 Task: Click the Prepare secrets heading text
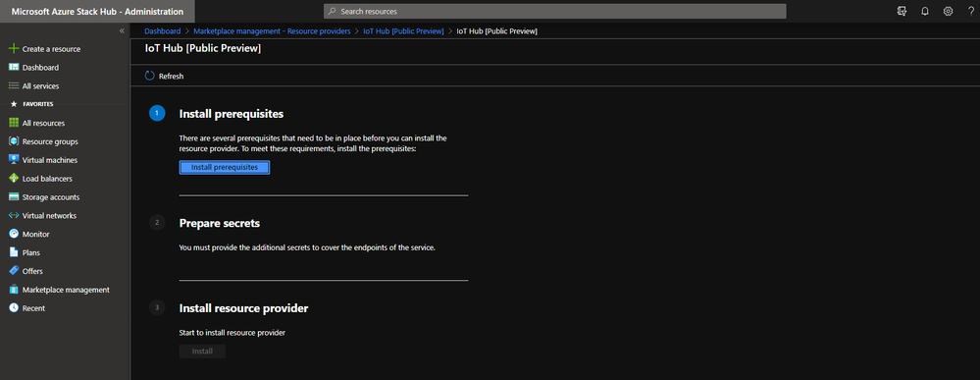pos(220,223)
